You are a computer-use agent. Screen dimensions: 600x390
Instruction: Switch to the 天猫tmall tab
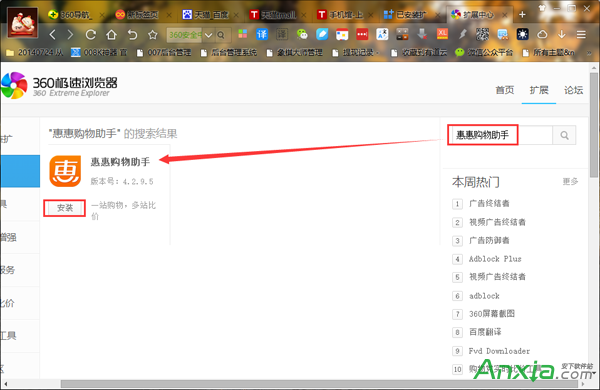point(278,15)
